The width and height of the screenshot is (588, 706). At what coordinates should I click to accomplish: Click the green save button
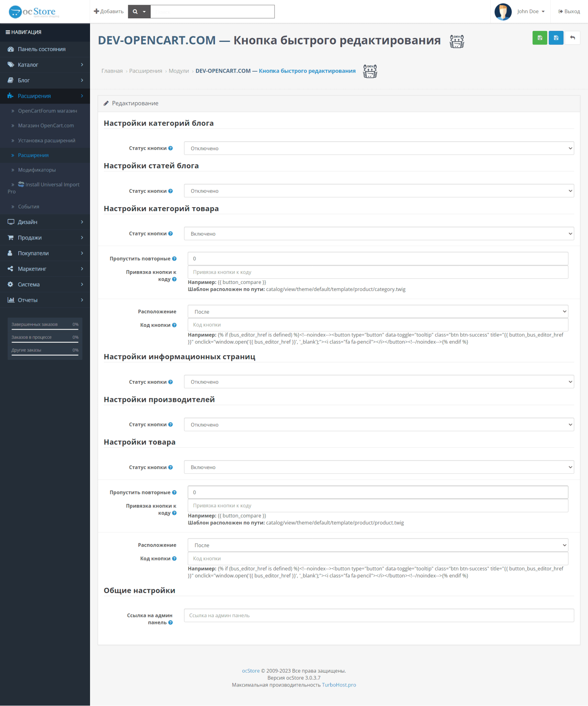click(539, 38)
